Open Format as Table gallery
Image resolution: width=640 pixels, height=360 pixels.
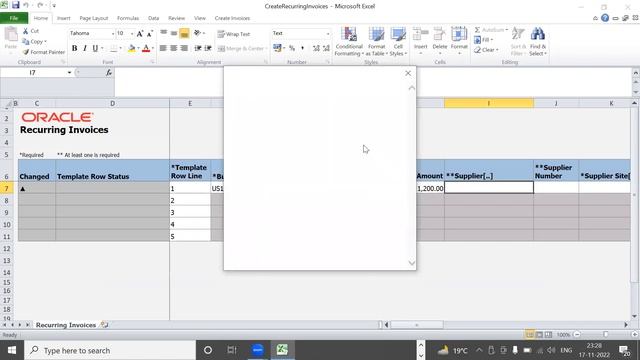pos(376,42)
